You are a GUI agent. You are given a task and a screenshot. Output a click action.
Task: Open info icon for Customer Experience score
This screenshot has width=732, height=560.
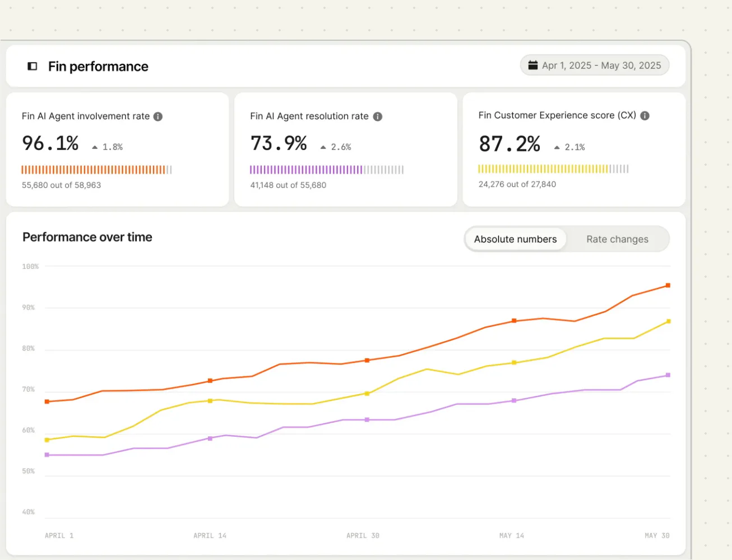tap(645, 115)
